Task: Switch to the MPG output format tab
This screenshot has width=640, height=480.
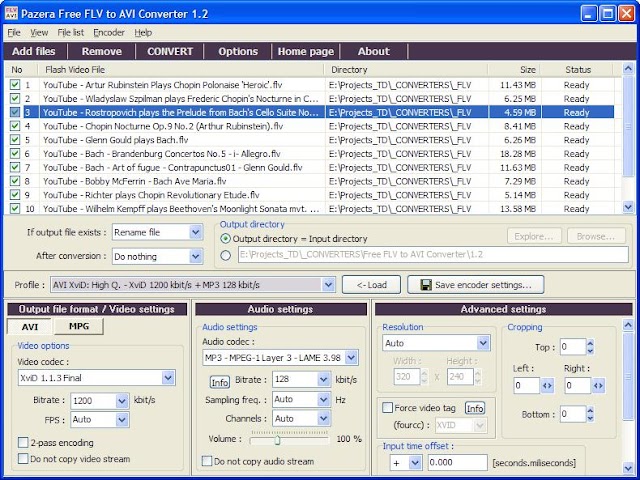Action: pyautogui.click(x=79, y=326)
